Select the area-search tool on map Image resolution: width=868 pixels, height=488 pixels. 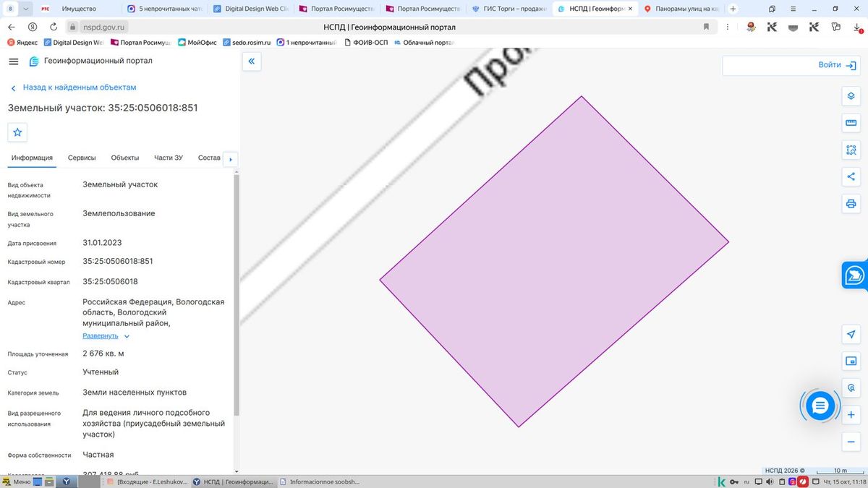click(x=851, y=150)
